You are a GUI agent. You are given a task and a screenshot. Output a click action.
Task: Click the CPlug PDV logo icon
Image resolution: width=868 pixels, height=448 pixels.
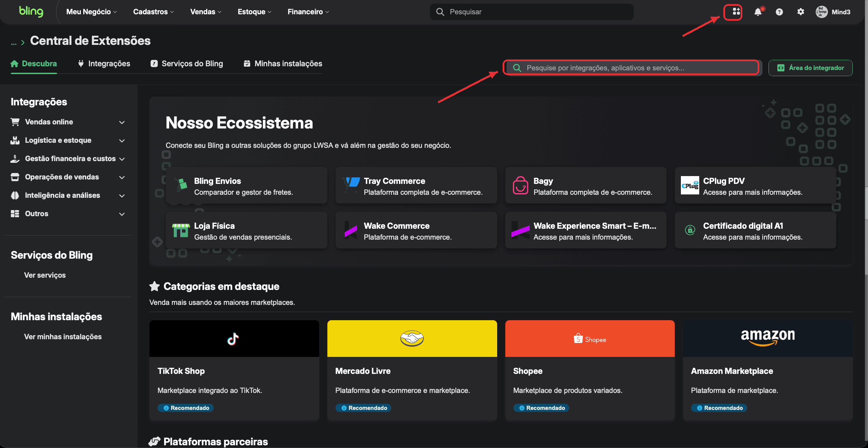[690, 185]
